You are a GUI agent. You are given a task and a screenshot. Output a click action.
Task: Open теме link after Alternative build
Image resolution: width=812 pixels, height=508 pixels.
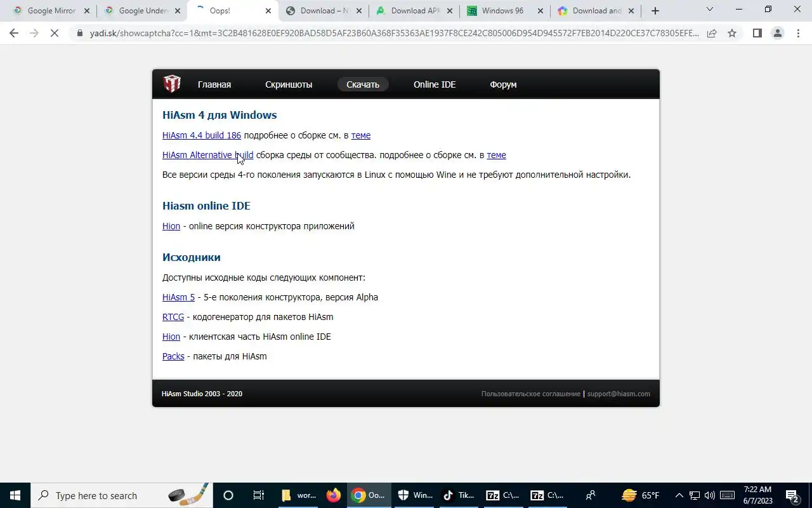(496, 155)
